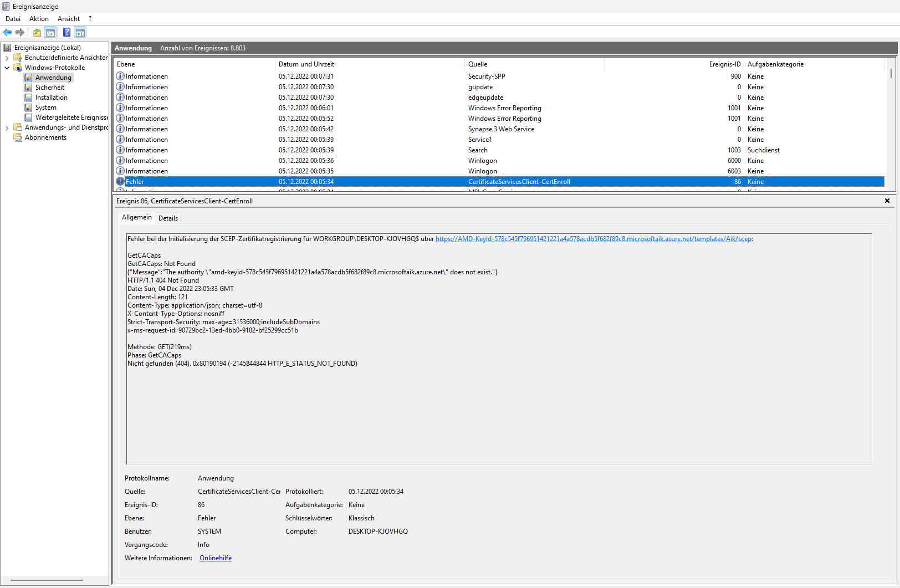Click the tree pane horizontal scrollbar
Screen dimensions: 900x588
[x=47, y=580]
